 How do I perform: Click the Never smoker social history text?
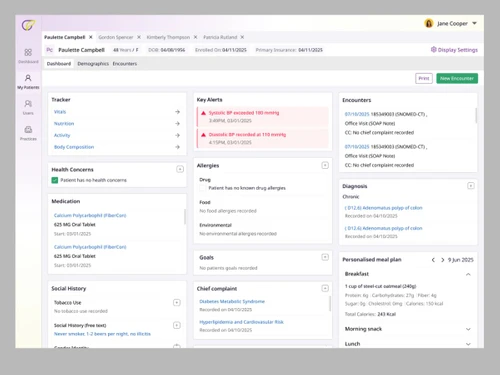102,334
